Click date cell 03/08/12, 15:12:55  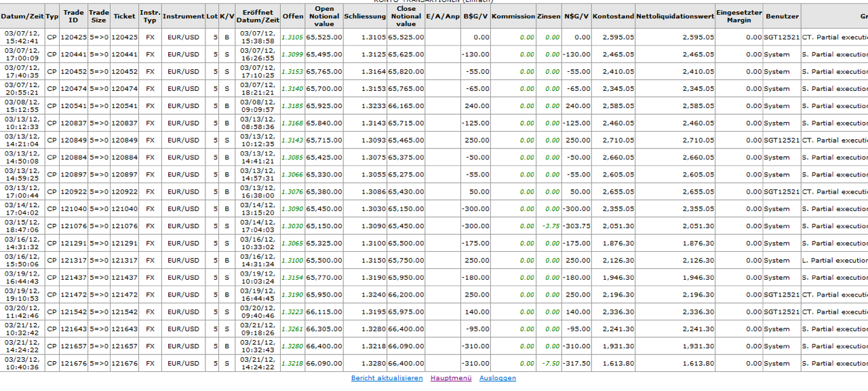click(x=22, y=105)
